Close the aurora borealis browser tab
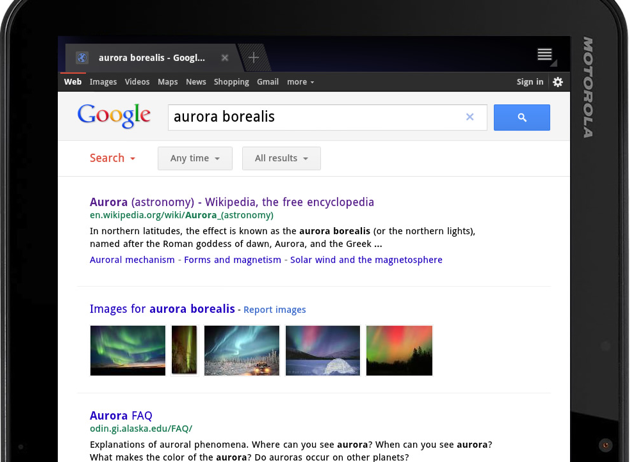Image resolution: width=640 pixels, height=462 pixels. pyautogui.click(x=224, y=58)
